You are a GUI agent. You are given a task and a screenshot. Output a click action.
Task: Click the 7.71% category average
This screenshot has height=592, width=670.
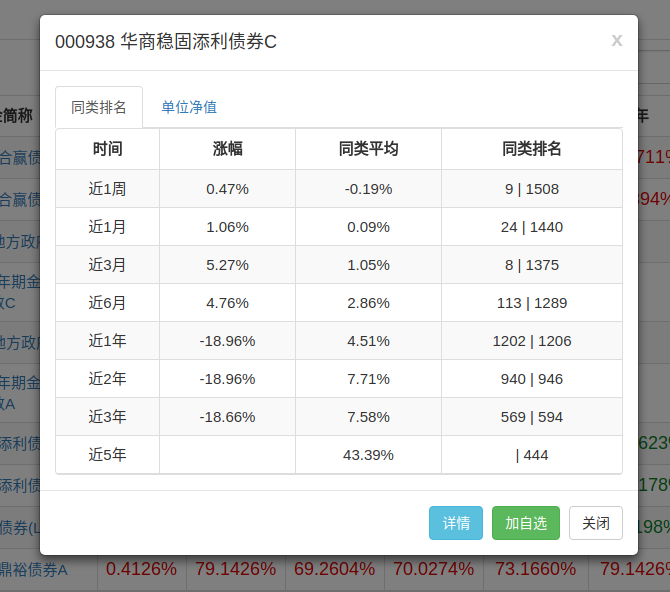point(368,379)
